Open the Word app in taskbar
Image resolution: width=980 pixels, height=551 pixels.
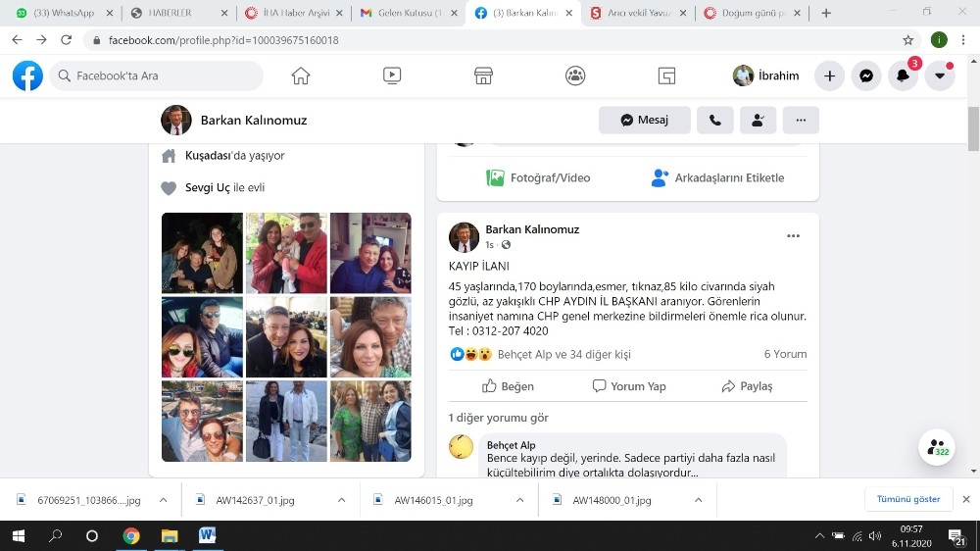[207, 536]
